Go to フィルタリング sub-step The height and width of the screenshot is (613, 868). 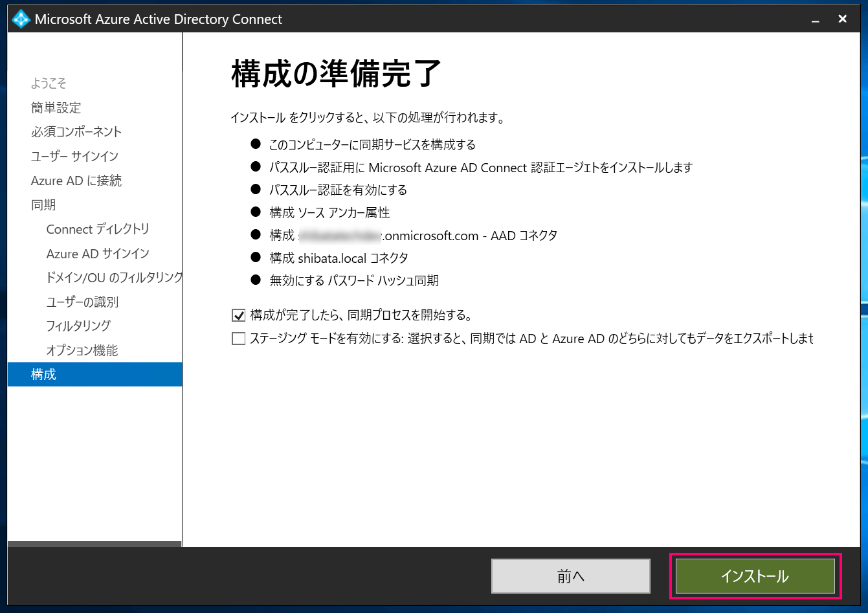(x=78, y=326)
